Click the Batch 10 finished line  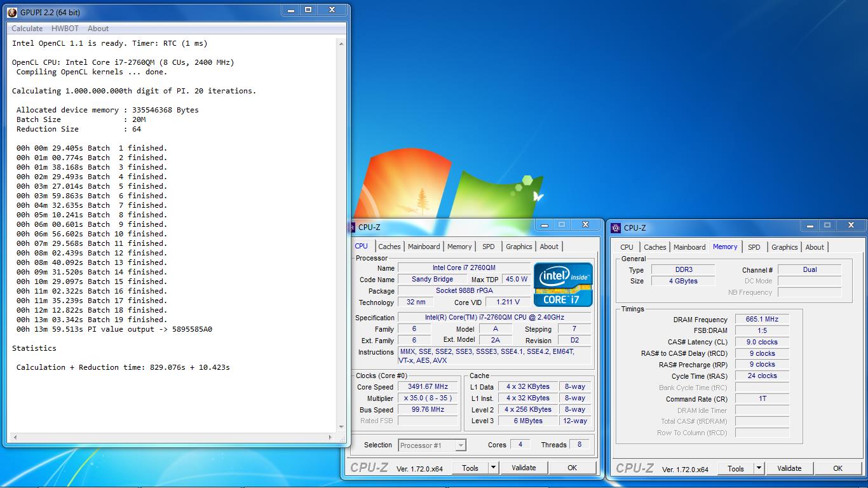coord(92,234)
